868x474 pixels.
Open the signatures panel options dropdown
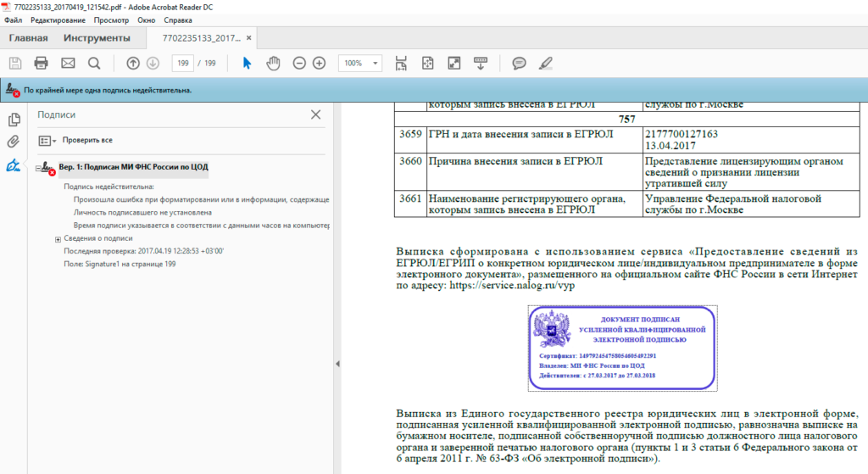[47, 141]
